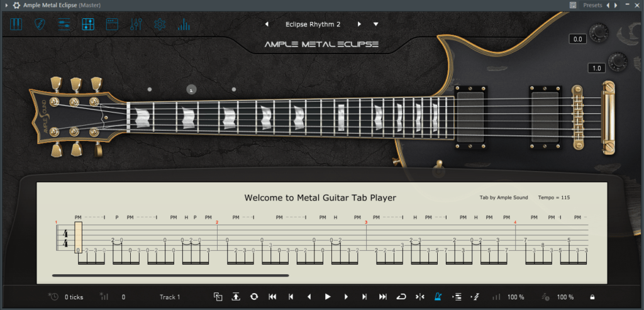Open the Presets menu in the title bar

click(x=592, y=5)
